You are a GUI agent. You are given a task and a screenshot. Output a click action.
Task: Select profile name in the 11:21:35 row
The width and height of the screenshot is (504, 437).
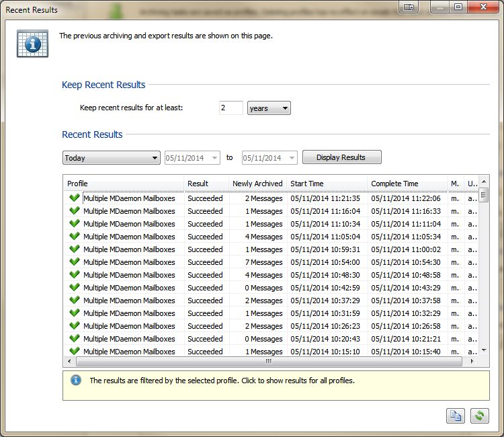[x=129, y=198]
